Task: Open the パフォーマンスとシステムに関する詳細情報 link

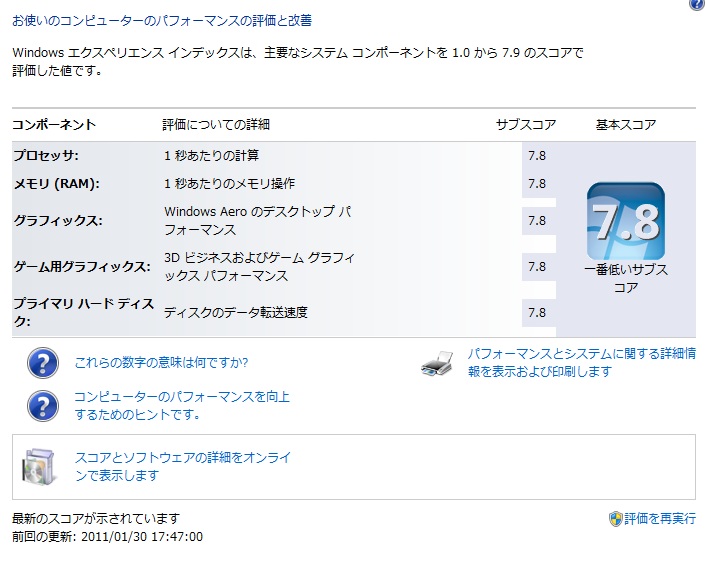Action: click(581, 363)
